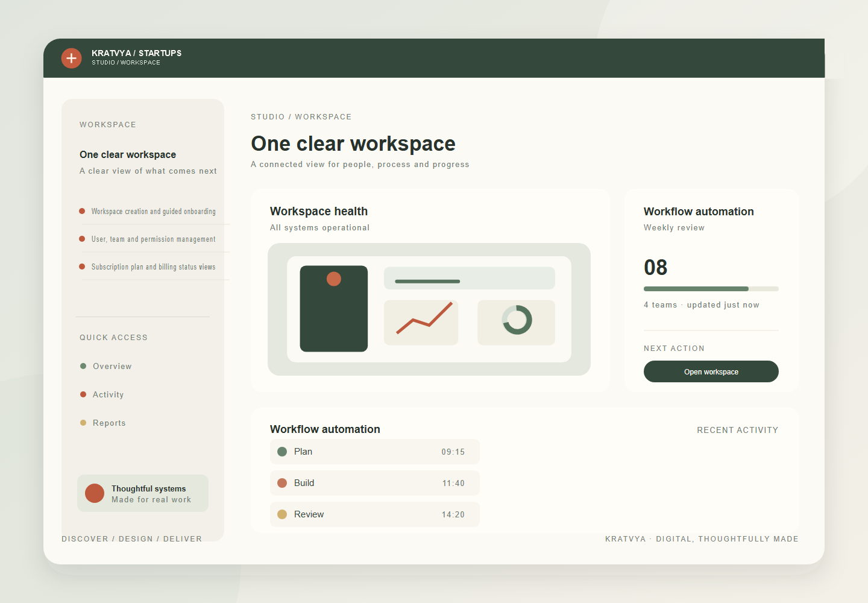This screenshot has height=603, width=868.
Task: Click the NEXT ACTION label
Action: tap(674, 349)
